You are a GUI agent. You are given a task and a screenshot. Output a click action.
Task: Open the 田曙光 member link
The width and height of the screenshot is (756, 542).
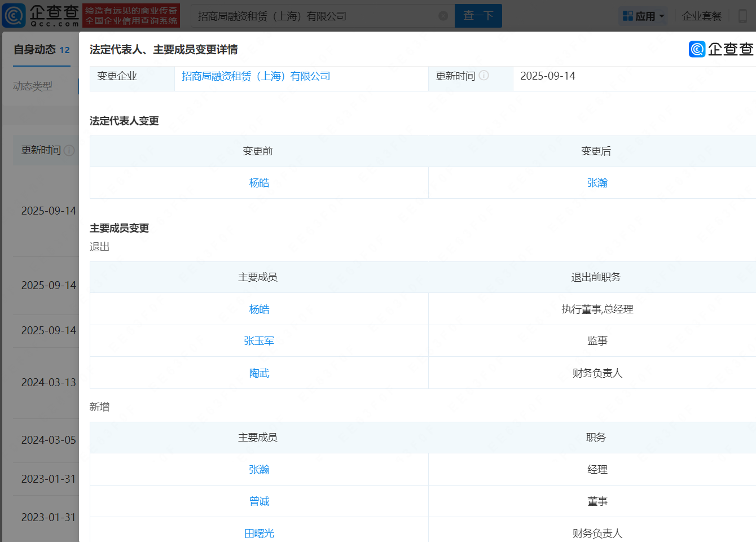(x=259, y=534)
